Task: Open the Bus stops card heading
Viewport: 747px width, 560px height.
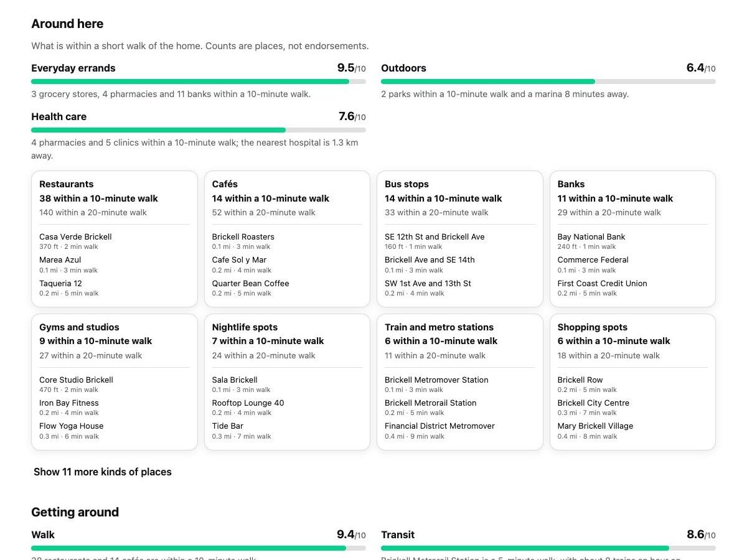Action: tap(406, 184)
